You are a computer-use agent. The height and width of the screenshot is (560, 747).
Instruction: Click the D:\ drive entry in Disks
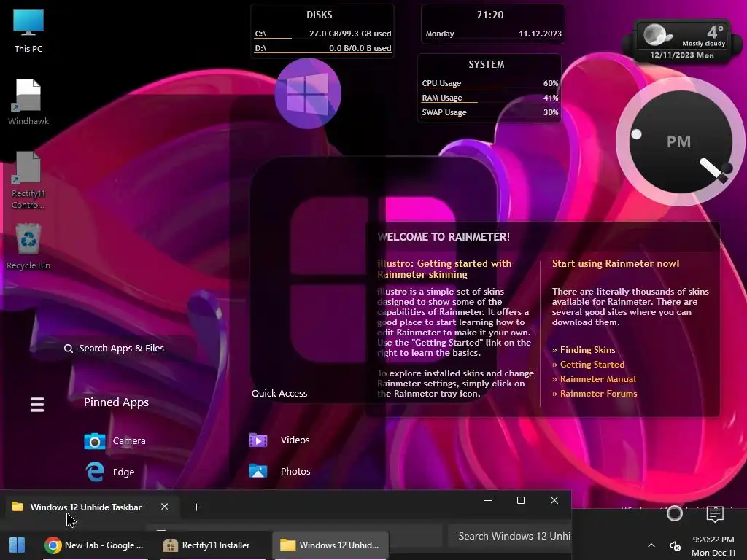[x=322, y=48]
